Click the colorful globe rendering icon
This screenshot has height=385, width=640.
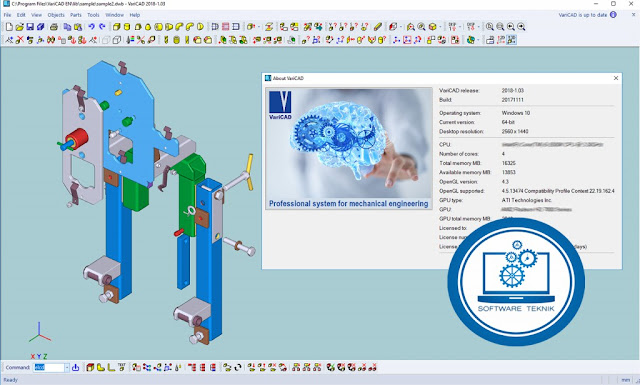click(471, 40)
